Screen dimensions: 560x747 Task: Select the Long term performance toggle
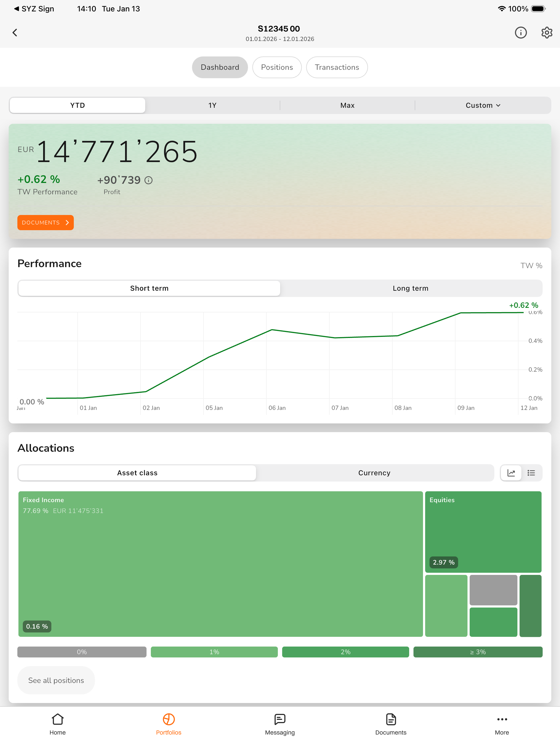coord(411,288)
